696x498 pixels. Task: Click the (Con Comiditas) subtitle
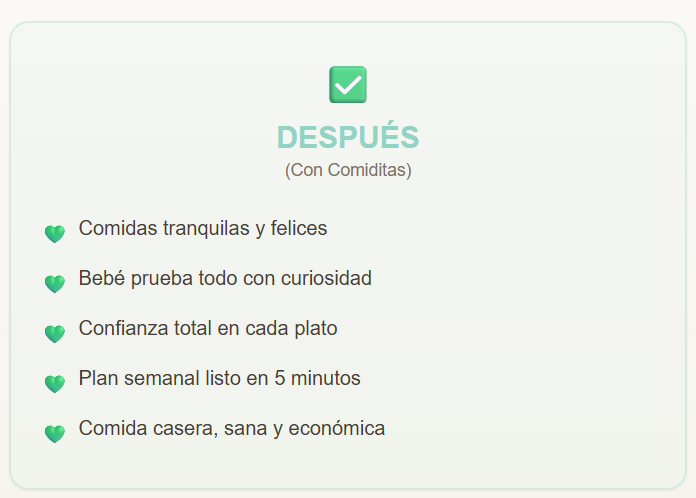347,170
